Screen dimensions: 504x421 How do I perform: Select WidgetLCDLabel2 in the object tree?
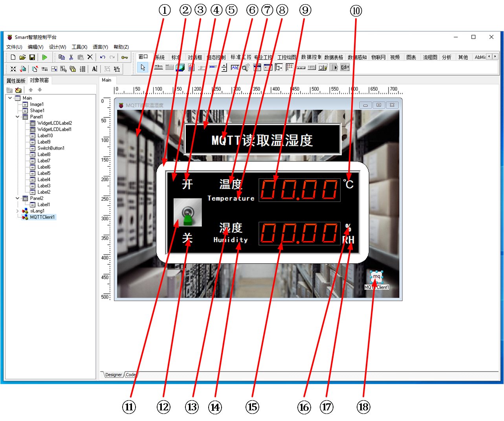(x=55, y=123)
